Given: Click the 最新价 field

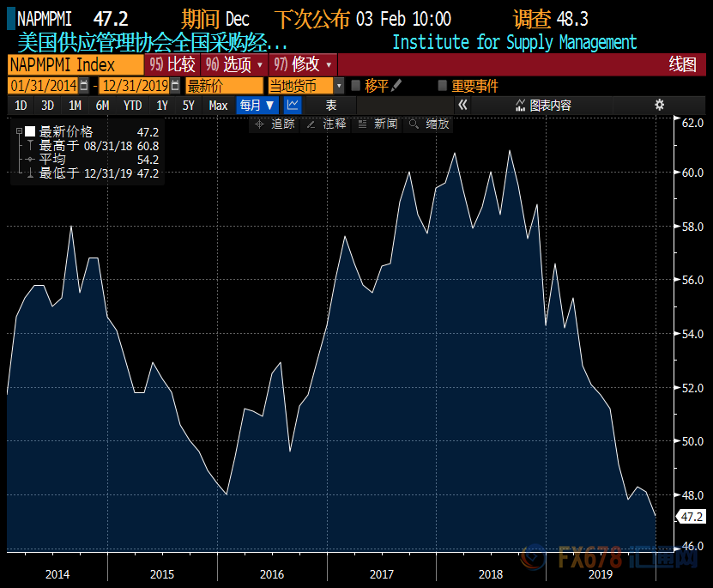Looking at the screenshot, I should (224, 85).
